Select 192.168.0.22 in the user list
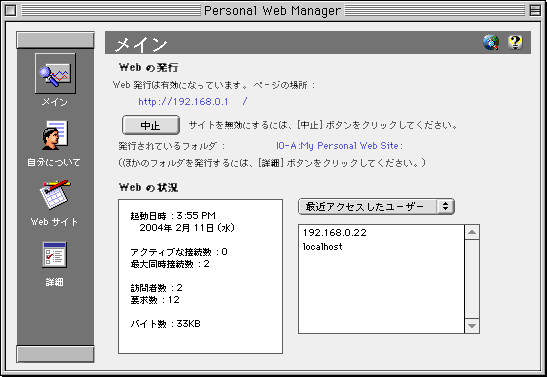547x377 pixels. (335, 233)
